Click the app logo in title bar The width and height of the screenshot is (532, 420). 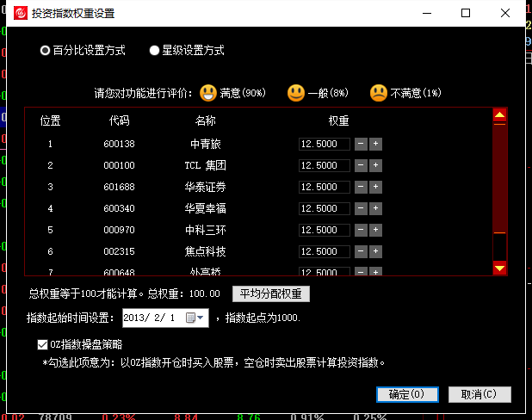(x=15, y=13)
